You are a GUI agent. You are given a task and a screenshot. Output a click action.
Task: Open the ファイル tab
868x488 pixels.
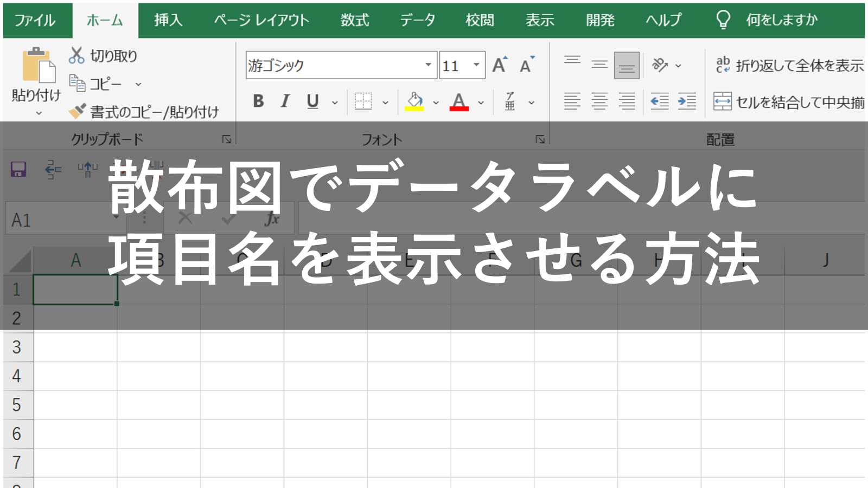(x=35, y=21)
